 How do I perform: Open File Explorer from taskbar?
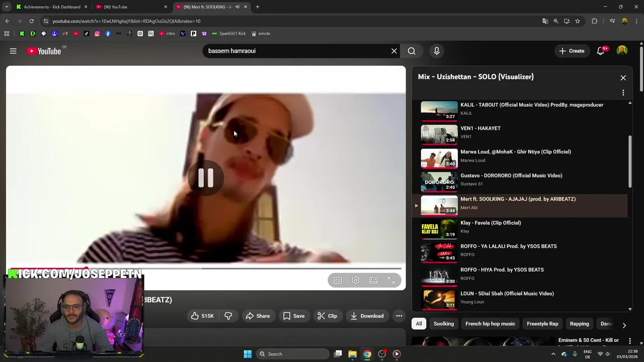(352, 354)
